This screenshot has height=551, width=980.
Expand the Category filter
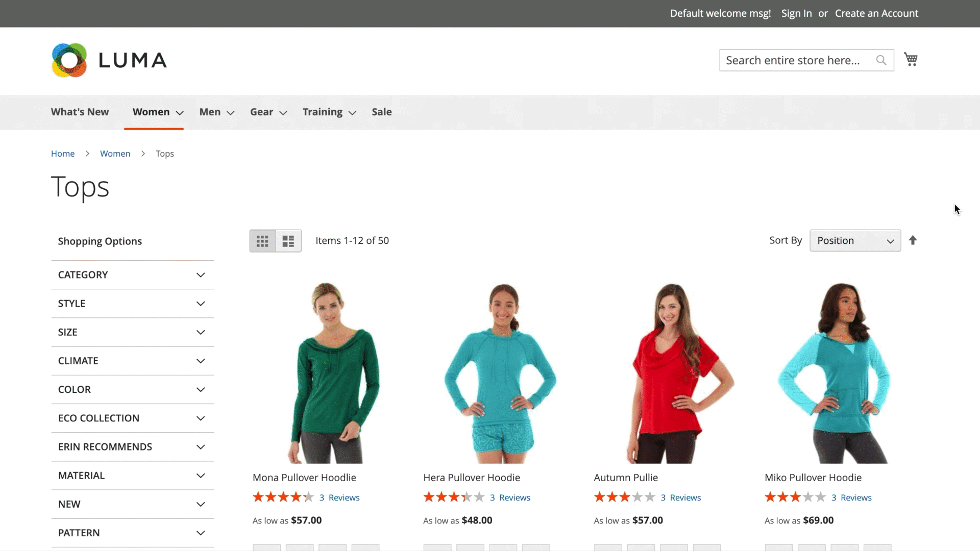[133, 275]
